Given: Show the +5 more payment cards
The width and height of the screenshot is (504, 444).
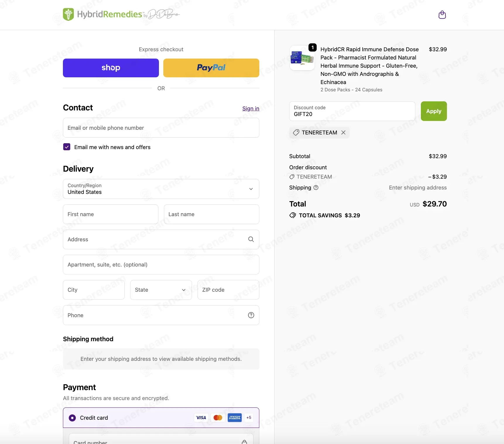Looking at the screenshot, I should (249, 418).
